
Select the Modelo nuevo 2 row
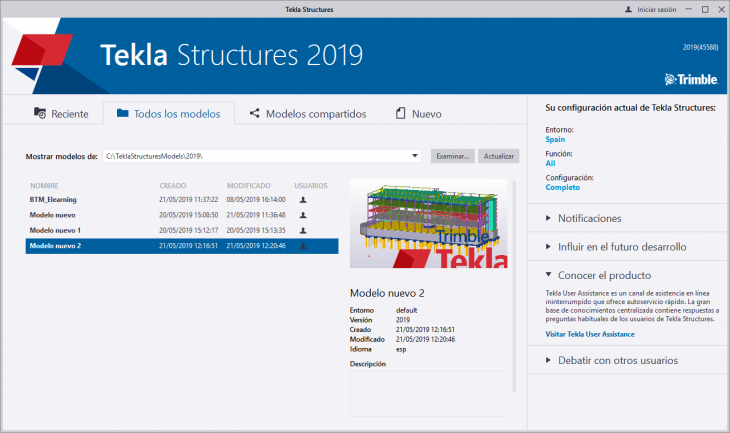182,246
